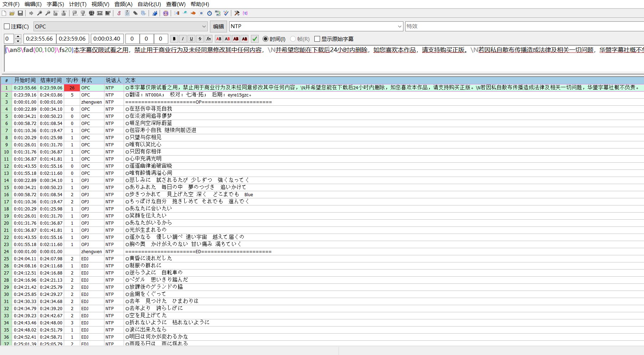Click the 特效 effect input field
Image resolution: width=644 pixels, height=355 pixels.
point(525,26)
